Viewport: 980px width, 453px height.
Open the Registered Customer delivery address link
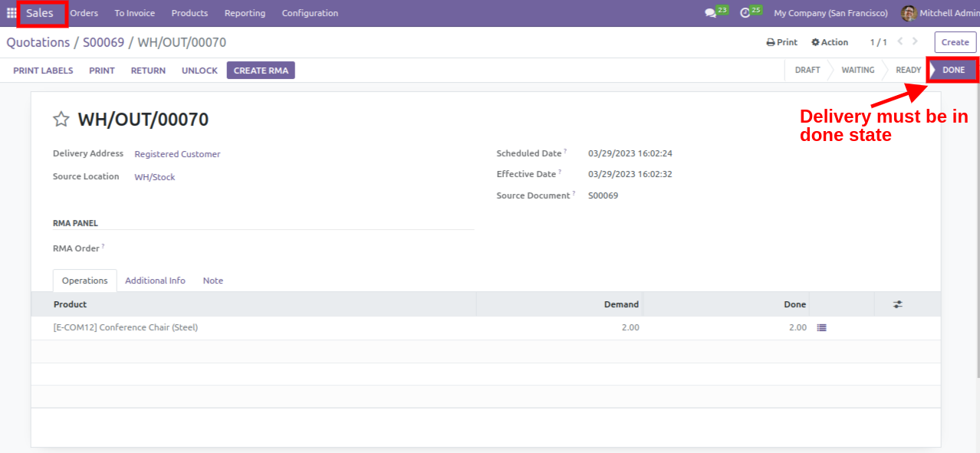(x=177, y=154)
